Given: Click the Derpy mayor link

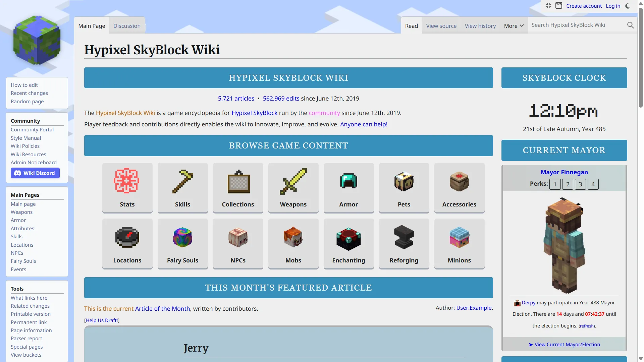Looking at the screenshot, I should (x=529, y=303).
